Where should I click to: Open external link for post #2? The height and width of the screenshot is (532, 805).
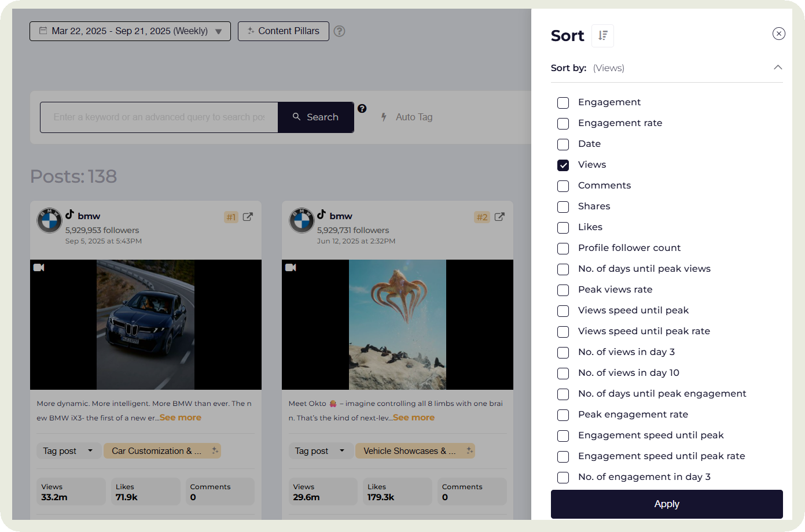pos(499,217)
